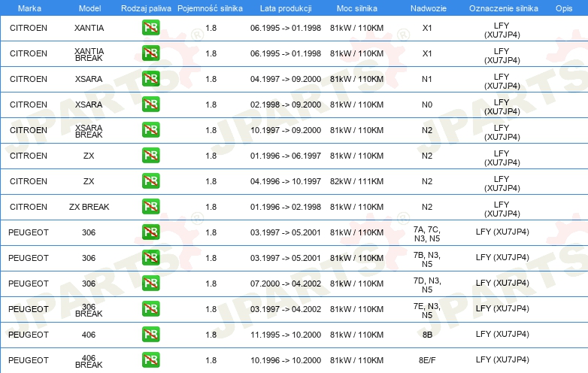Image resolution: width=588 pixels, height=373 pixels.
Task: Click body code 8E/F cell
Action: [x=427, y=360]
